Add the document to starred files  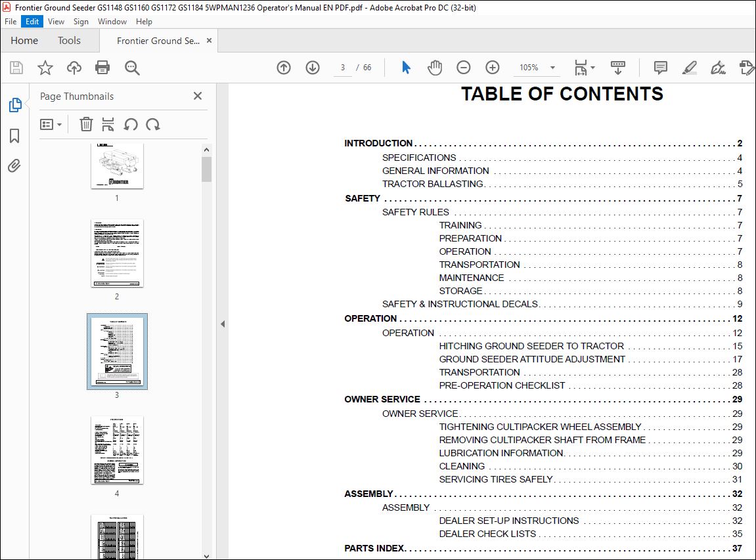point(45,68)
